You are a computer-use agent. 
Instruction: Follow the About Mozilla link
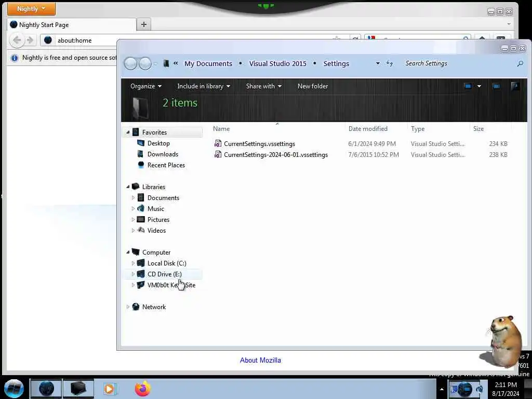[x=260, y=361]
